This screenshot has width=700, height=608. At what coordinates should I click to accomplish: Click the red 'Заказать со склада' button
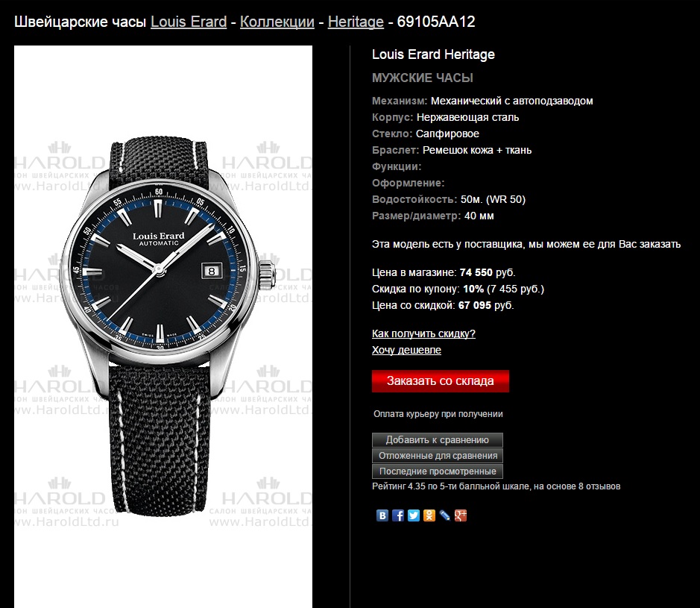pos(440,381)
